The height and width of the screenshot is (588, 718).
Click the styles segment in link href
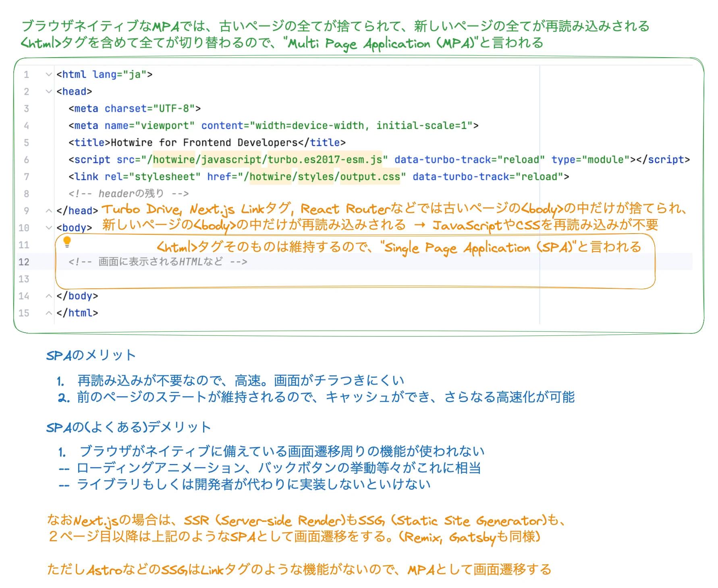click(x=315, y=177)
